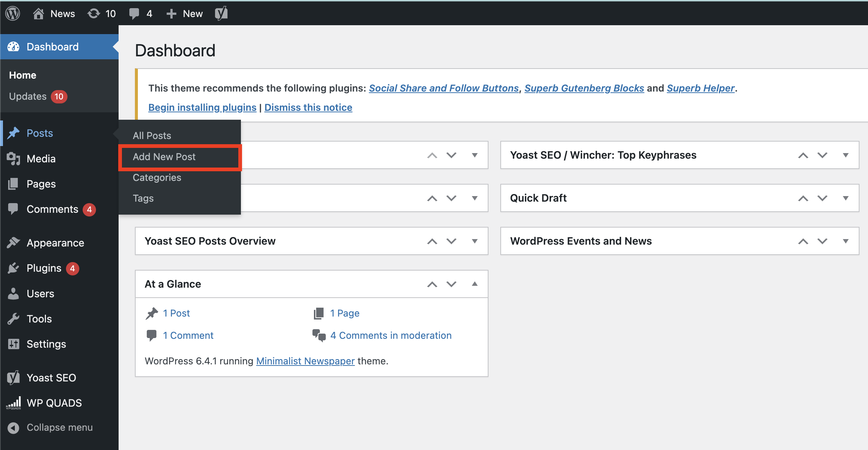This screenshot has height=450, width=868.
Task: Click the moderation comments icon
Action: [319, 335]
